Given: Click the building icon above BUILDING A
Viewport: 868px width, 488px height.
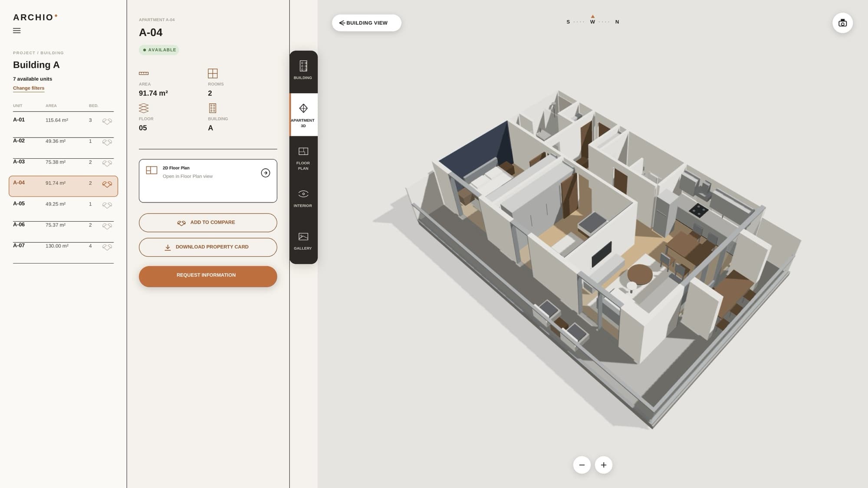Looking at the screenshot, I should [x=213, y=108].
